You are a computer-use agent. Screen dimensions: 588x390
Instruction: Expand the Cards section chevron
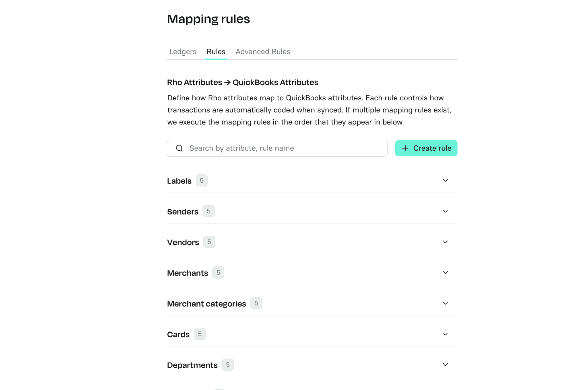[x=445, y=334]
